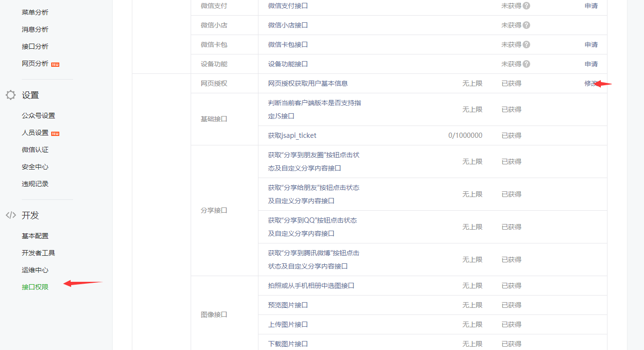
Task: Select 基本配置 under 开发 section
Action: pyautogui.click(x=35, y=236)
